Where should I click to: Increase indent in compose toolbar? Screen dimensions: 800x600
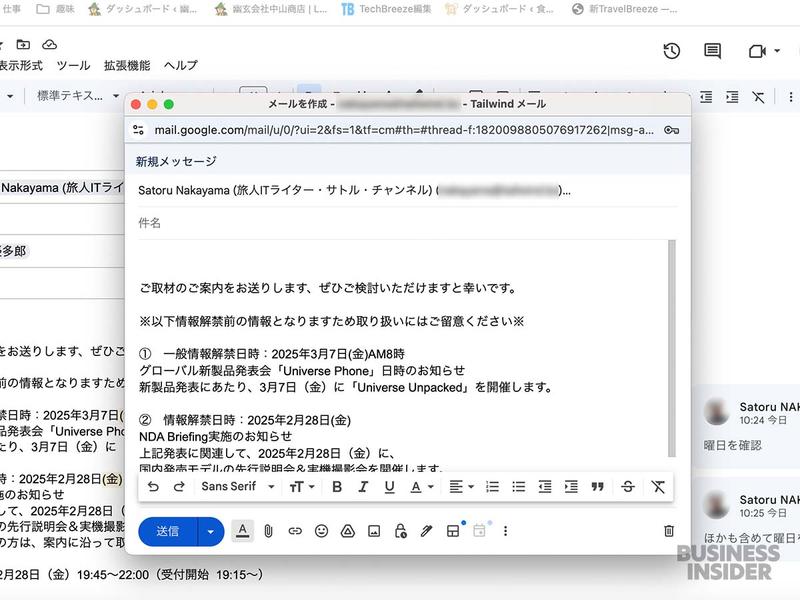tap(571, 487)
